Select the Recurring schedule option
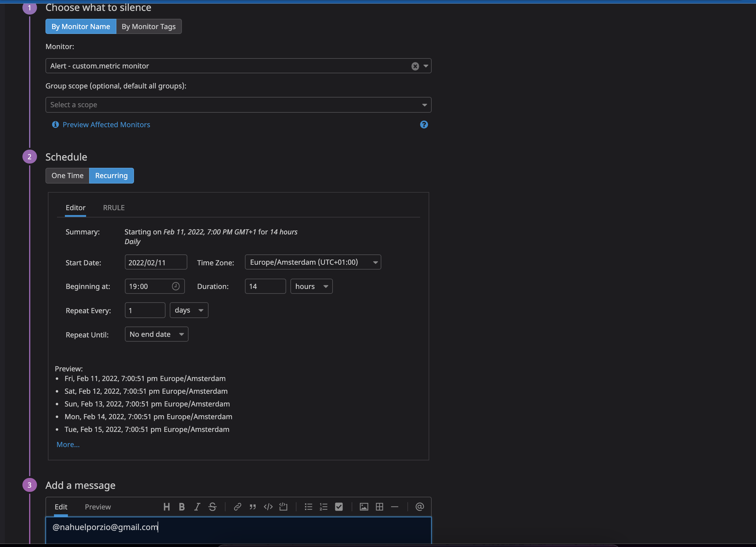The image size is (756, 547). tap(111, 176)
